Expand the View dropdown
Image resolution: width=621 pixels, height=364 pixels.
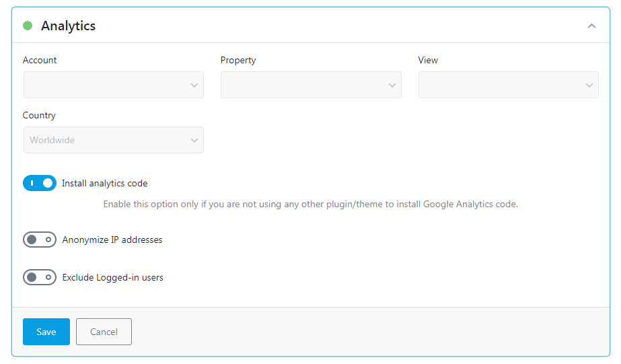(508, 85)
